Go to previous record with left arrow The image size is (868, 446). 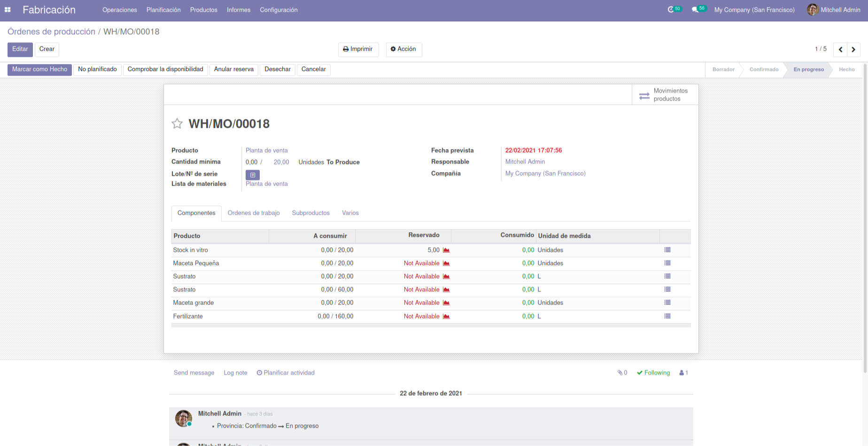coord(840,49)
